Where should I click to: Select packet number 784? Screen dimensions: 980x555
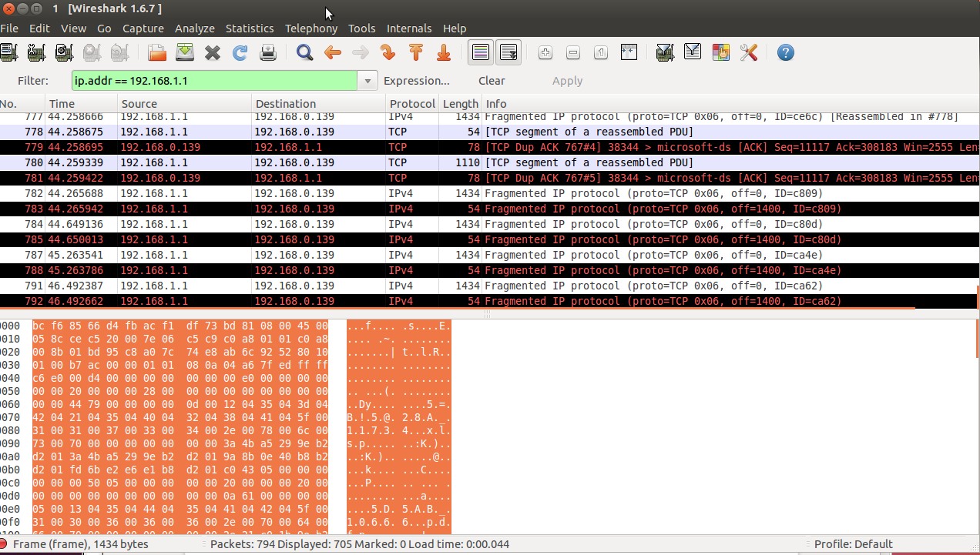(490, 224)
